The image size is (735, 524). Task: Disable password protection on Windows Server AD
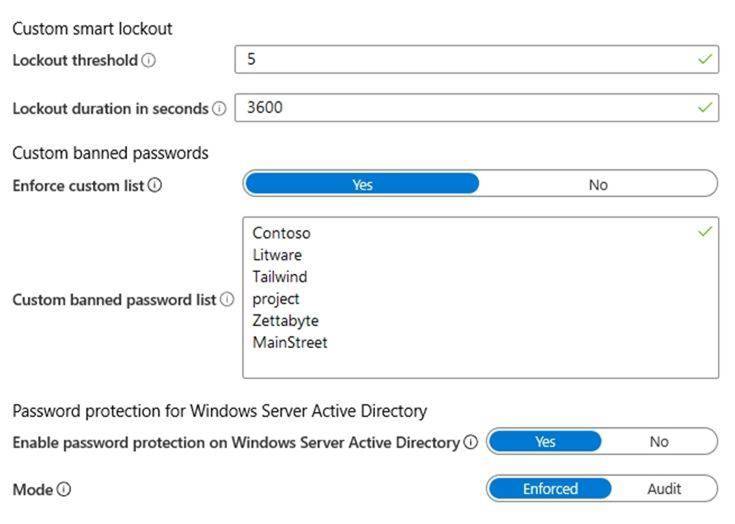point(658,441)
